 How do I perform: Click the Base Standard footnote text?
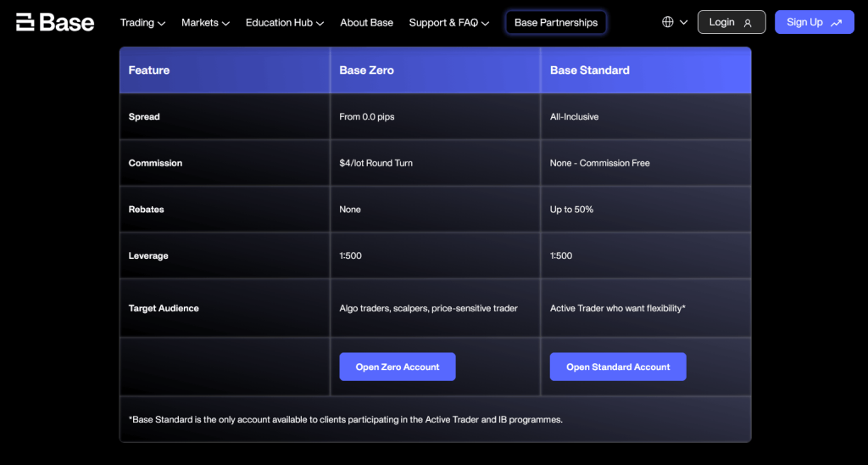346,419
